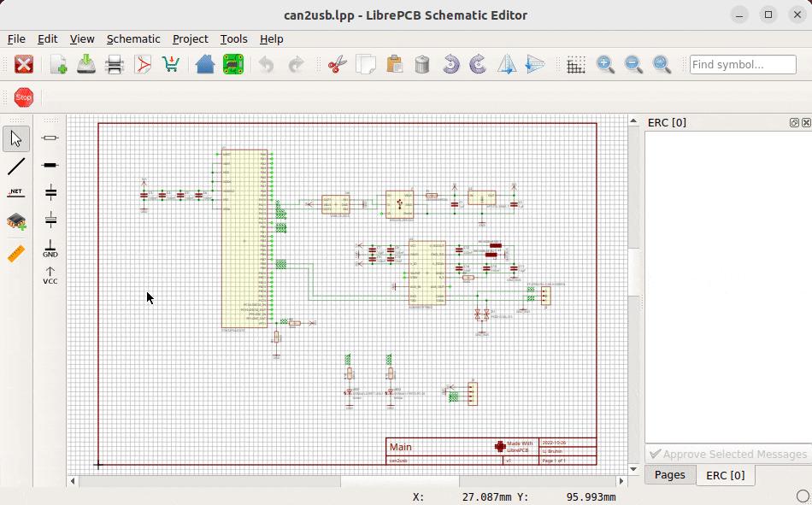The width and height of the screenshot is (812, 505).
Task: Click inside the Find symbol field
Action: point(742,63)
